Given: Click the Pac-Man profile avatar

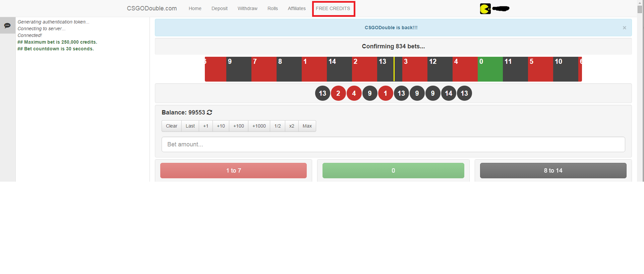Looking at the screenshot, I should click(485, 9).
